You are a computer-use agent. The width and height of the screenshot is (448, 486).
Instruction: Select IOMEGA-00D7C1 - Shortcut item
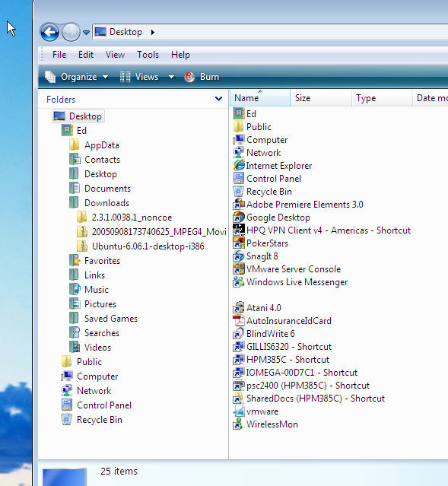(x=295, y=373)
